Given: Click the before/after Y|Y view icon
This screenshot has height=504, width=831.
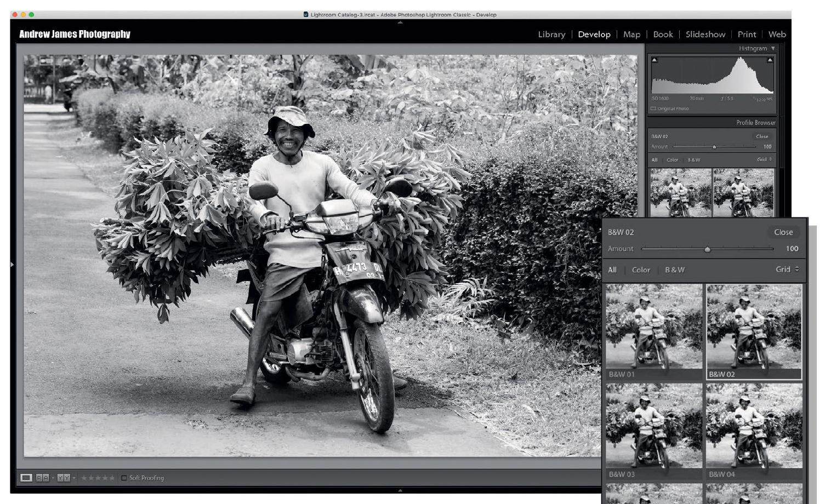Looking at the screenshot, I should pyautogui.click(x=64, y=478).
